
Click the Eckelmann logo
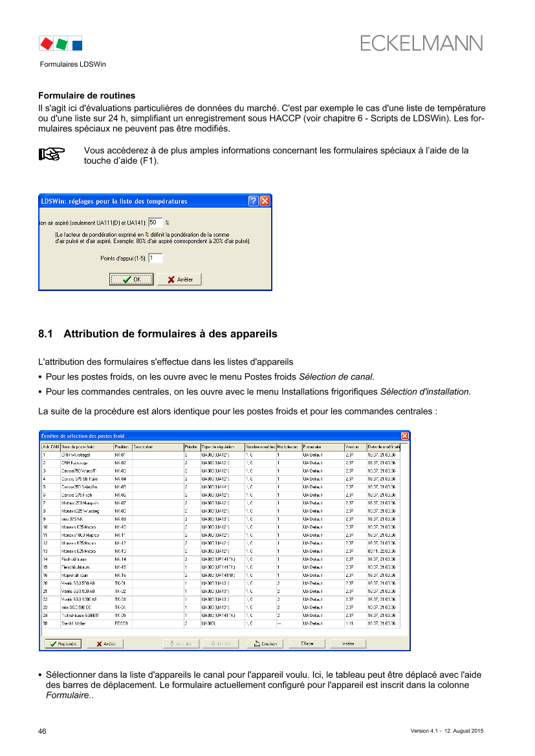pyautogui.click(x=421, y=43)
